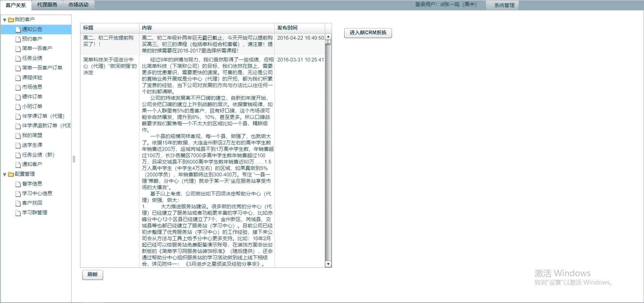Click the scrollbar down arrow in announcements
644x303 pixels.
pyautogui.click(x=328, y=264)
